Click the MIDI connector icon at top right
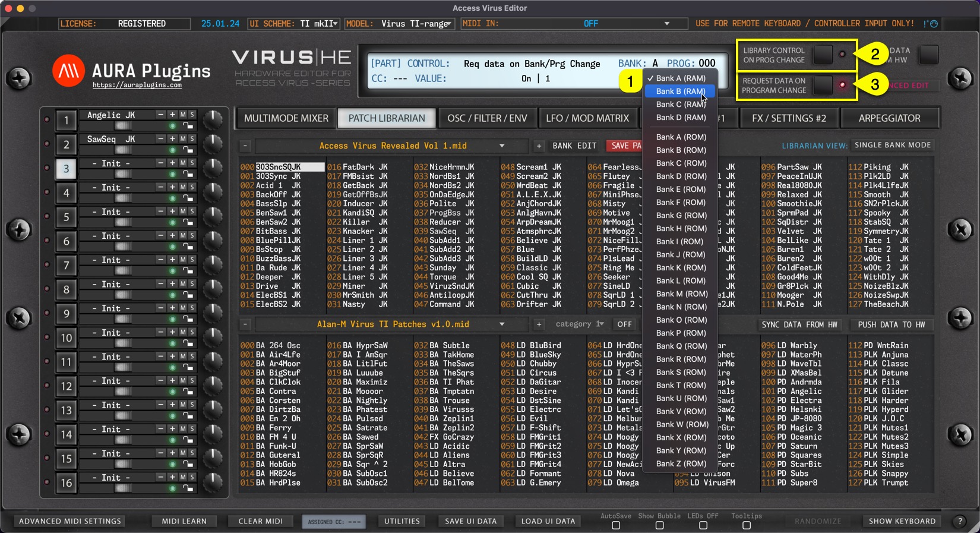This screenshot has width=980, height=533. [x=934, y=24]
